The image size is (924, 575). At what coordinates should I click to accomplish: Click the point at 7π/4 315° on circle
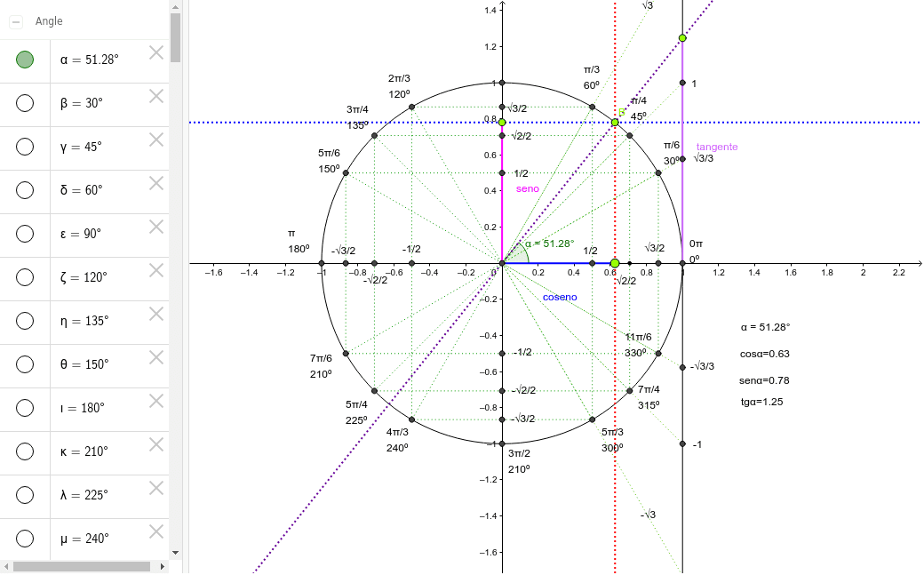(x=629, y=391)
